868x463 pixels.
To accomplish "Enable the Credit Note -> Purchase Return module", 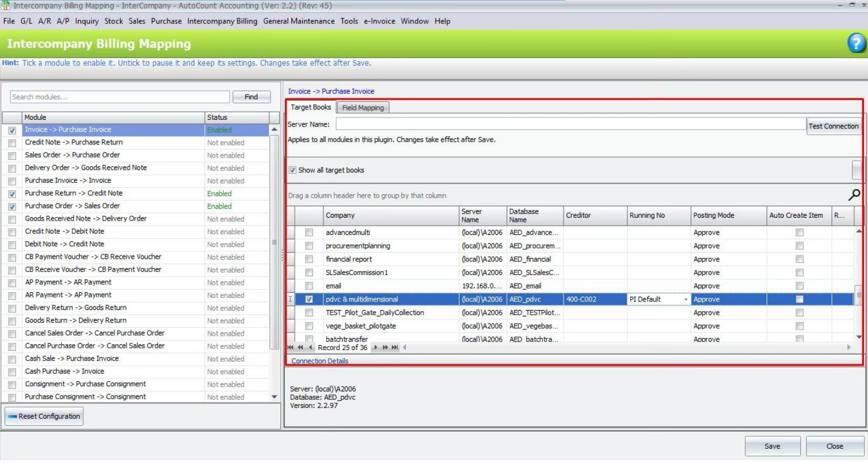I will tap(12, 143).
